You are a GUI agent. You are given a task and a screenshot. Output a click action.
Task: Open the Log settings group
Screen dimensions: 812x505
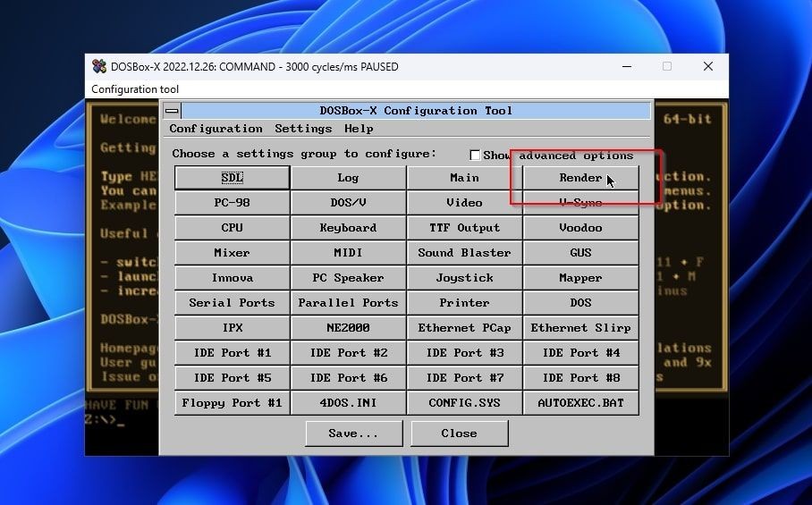tap(348, 178)
